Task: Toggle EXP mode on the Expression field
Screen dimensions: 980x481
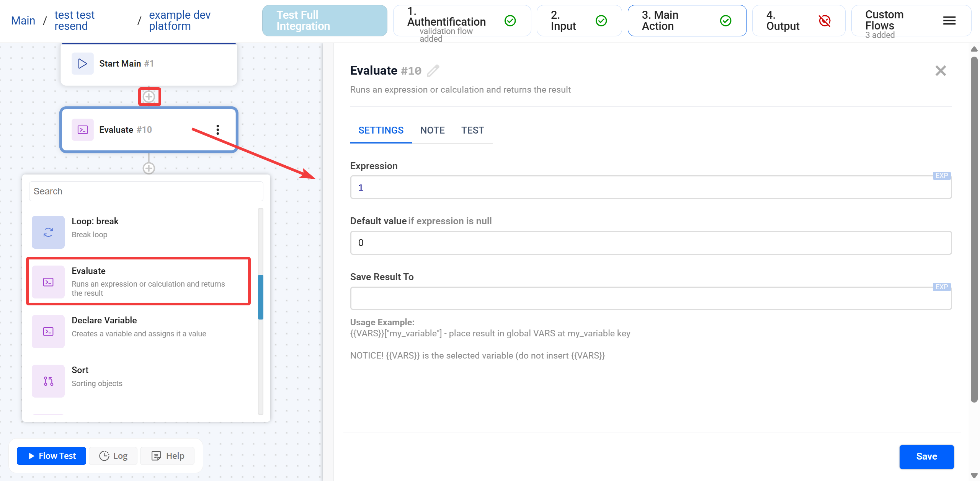Action: coord(941,176)
